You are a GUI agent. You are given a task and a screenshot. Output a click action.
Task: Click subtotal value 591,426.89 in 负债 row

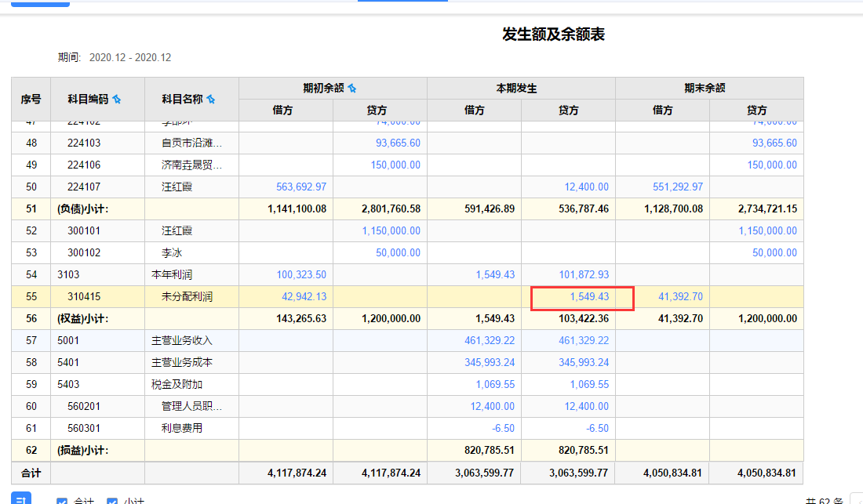[x=490, y=208]
